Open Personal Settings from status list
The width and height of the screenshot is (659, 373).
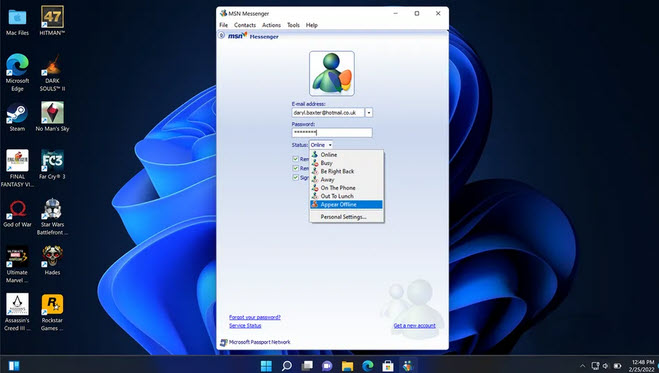point(346,217)
